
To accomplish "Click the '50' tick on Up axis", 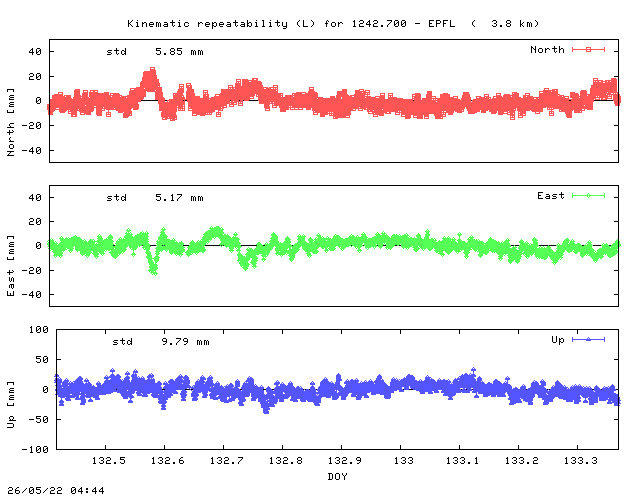I will tap(42, 360).
